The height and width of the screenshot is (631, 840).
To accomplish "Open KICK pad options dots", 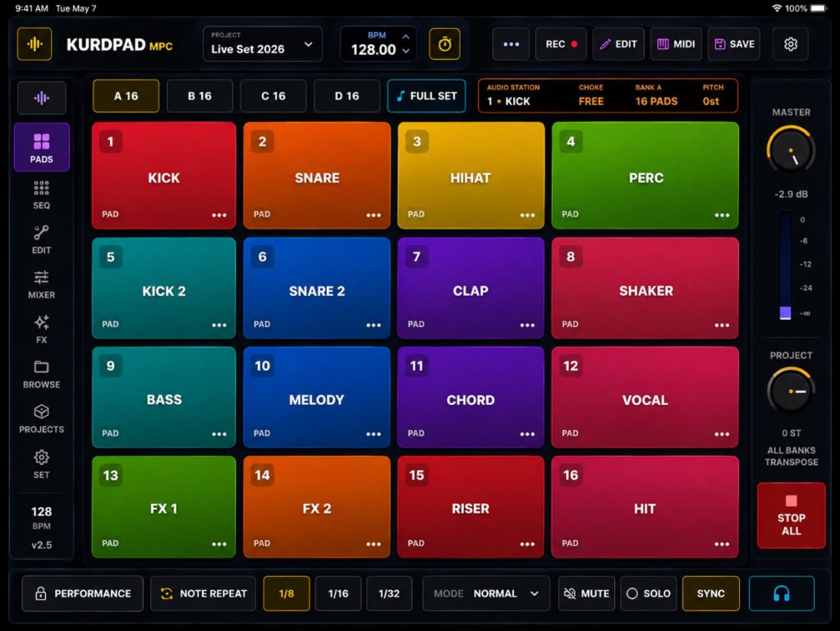I will (219, 215).
